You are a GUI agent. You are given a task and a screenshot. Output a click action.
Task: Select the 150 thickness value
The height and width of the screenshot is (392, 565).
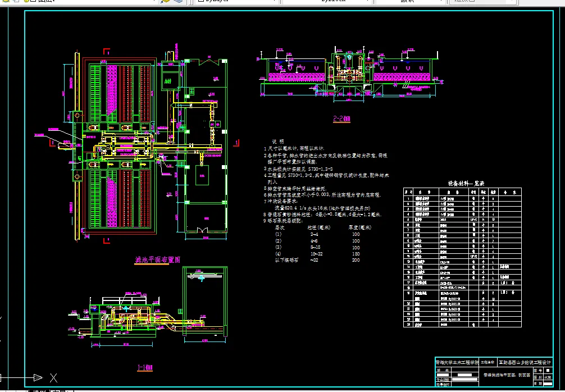click(x=356, y=254)
